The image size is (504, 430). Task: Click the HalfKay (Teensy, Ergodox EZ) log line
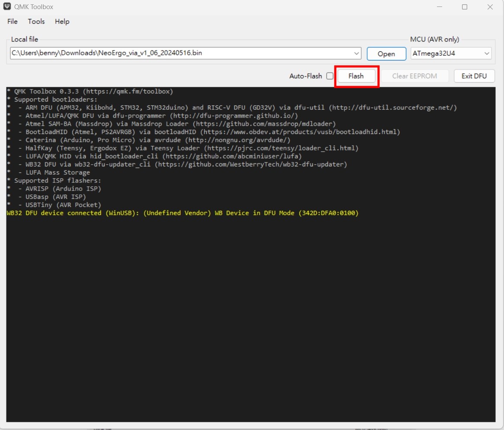pyautogui.click(x=183, y=148)
